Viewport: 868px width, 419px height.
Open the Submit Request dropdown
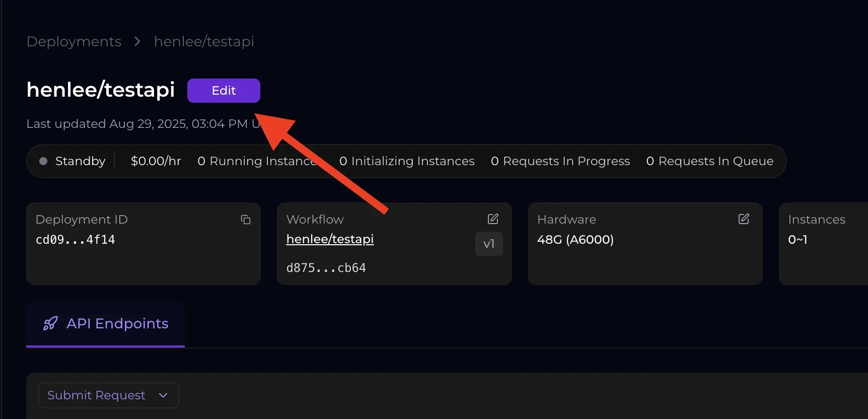point(108,395)
